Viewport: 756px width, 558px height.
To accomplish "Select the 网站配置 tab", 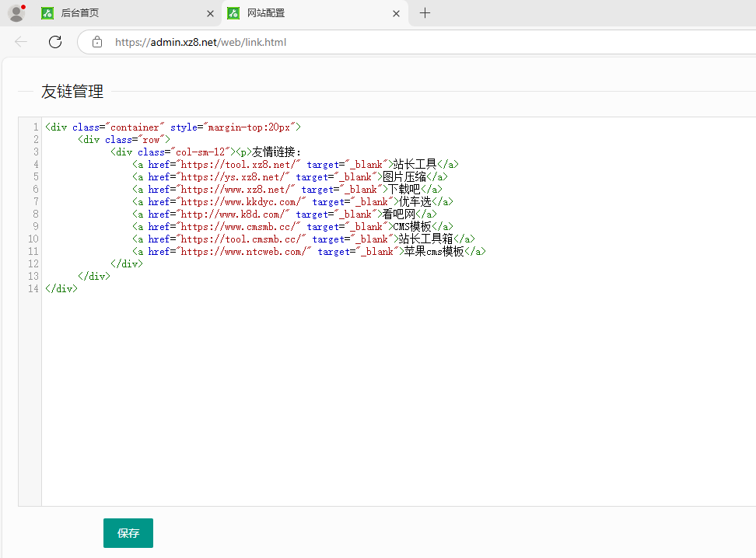I will 315,13.
